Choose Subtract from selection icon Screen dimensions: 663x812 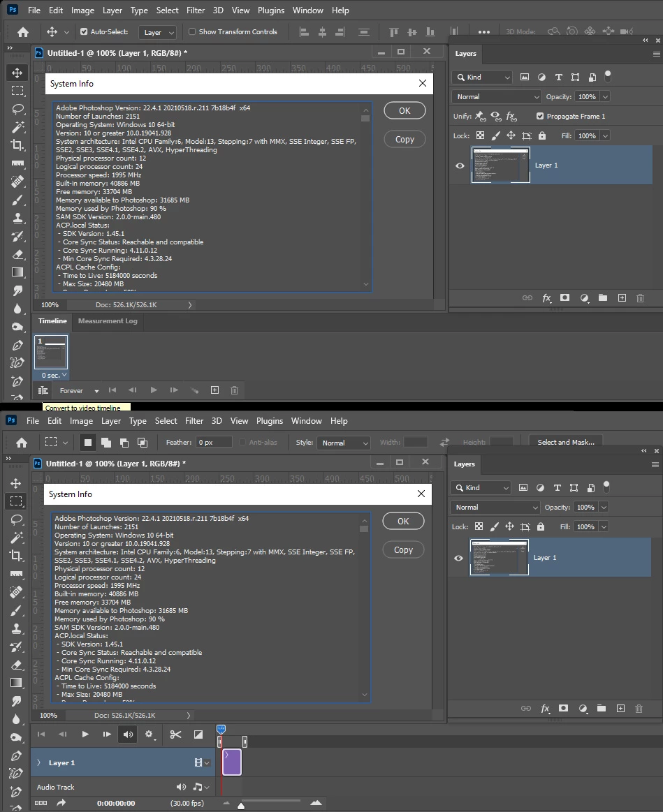click(124, 442)
